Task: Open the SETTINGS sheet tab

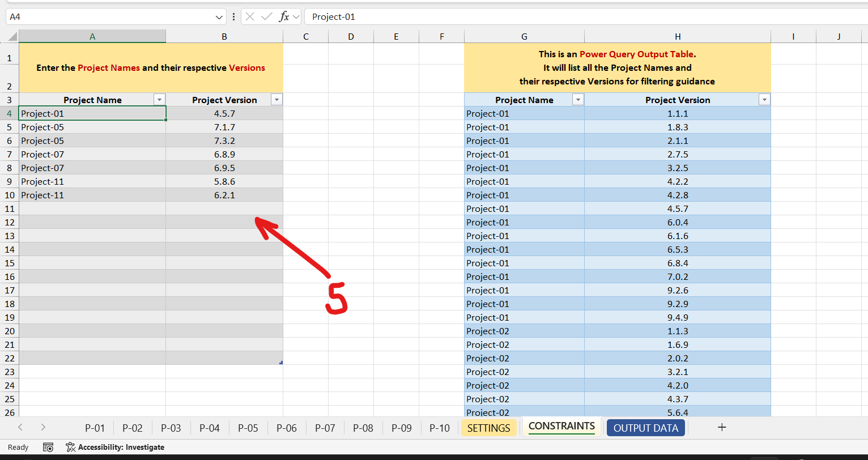Action: click(489, 428)
